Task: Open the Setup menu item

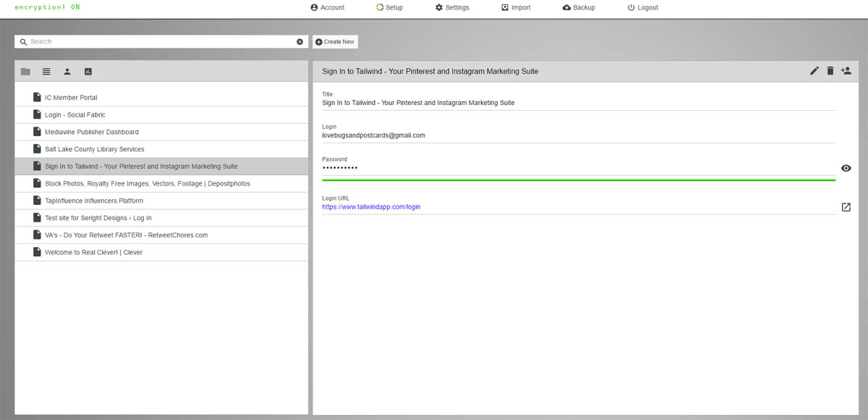Action: (389, 7)
